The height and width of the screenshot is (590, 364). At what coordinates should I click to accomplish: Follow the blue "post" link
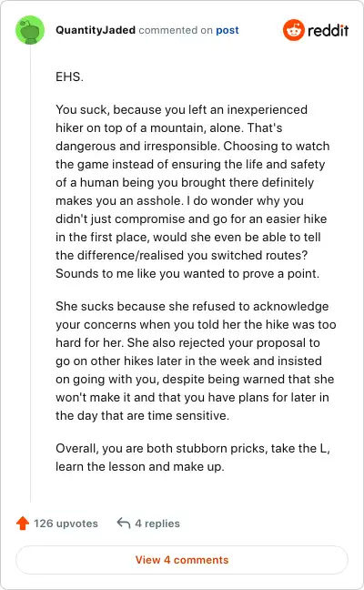click(227, 30)
